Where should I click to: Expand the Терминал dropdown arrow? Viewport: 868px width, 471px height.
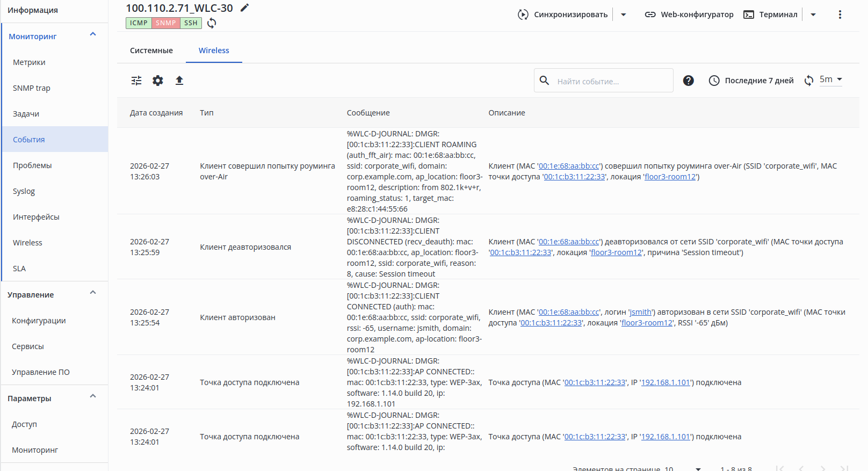(x=813, y=15)
